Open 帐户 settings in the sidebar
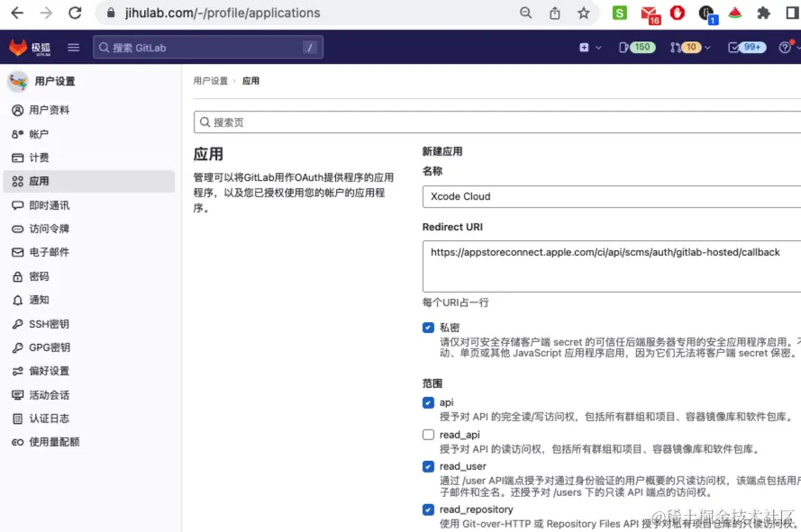This screenshot has height=532, width=801. 89,134
